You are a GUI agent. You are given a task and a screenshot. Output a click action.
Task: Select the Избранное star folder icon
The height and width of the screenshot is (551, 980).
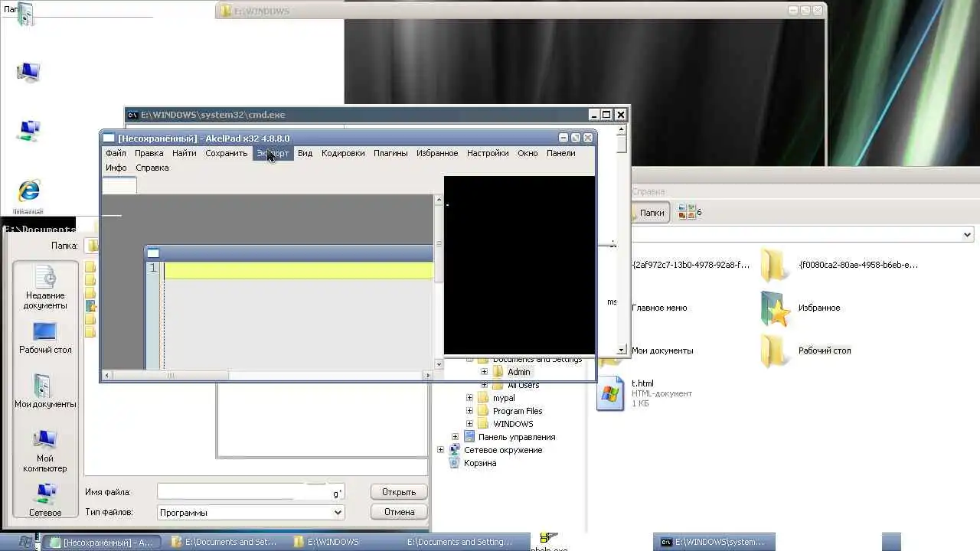coord(775,308)
